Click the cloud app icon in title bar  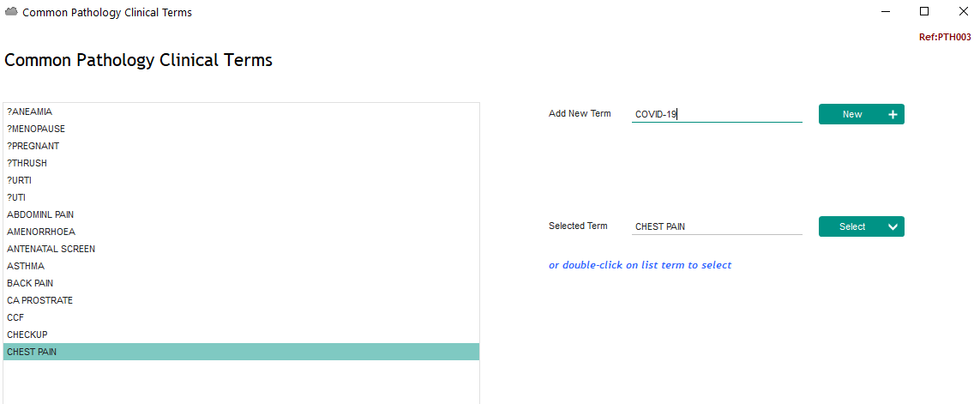pos(11,12)
